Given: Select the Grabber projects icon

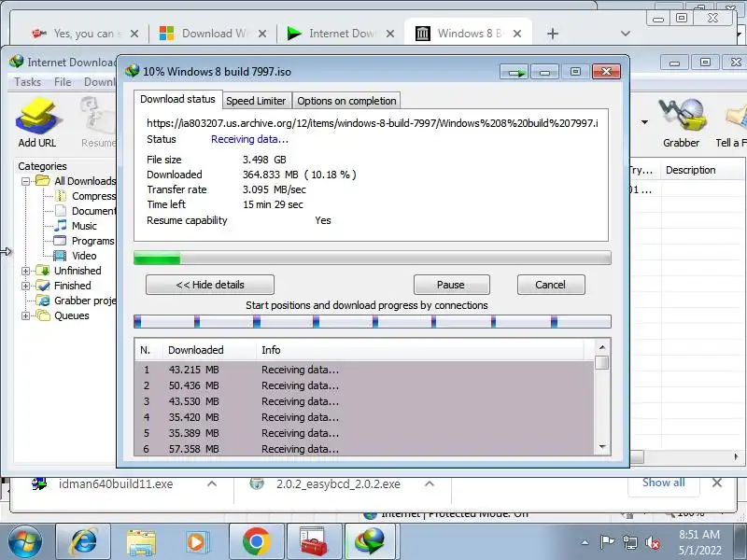Looking at the screenshot, I should (x=43, y=301).
